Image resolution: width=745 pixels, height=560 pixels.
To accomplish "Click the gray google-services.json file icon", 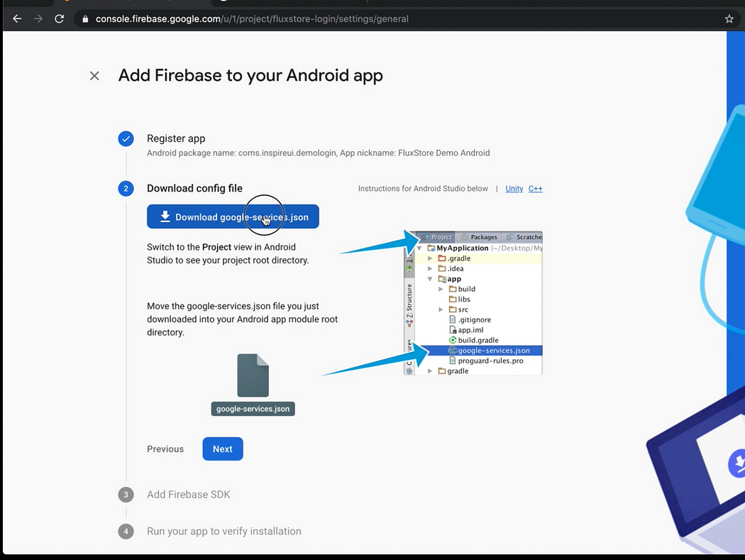I will (x=253, y=375).
